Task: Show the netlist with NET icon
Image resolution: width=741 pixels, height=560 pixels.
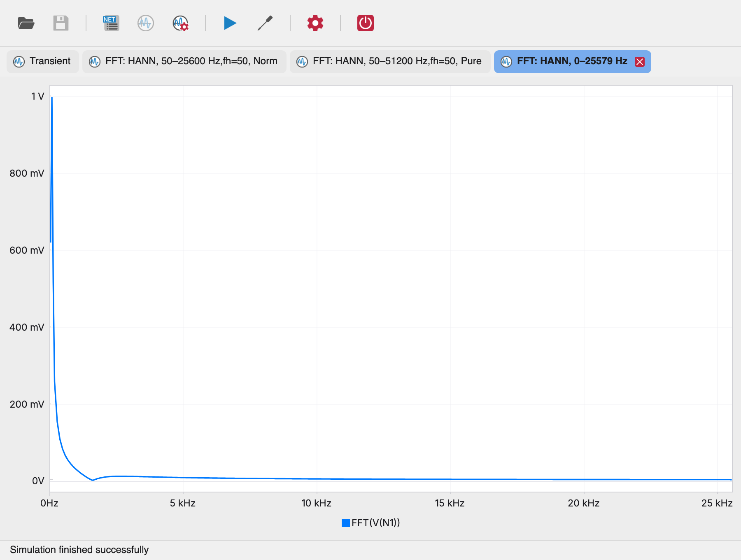Action: pos(111,23)
